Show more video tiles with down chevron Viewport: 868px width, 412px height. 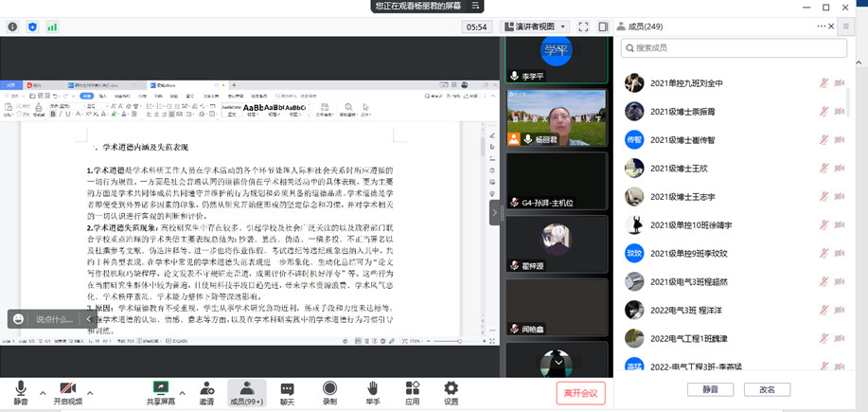pos(558,362)
